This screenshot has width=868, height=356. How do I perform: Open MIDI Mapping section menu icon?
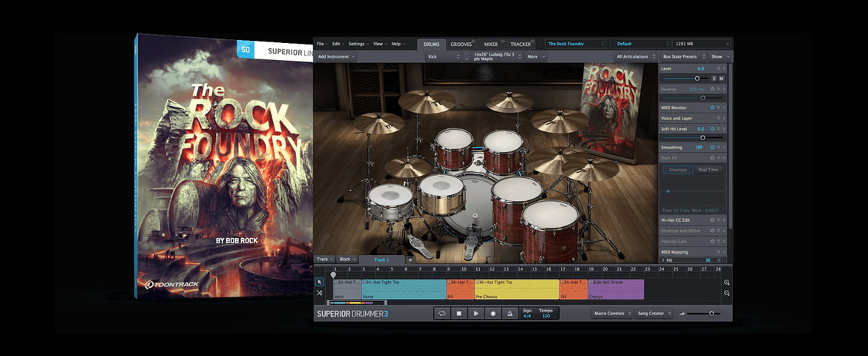click(x=719, y=252)
